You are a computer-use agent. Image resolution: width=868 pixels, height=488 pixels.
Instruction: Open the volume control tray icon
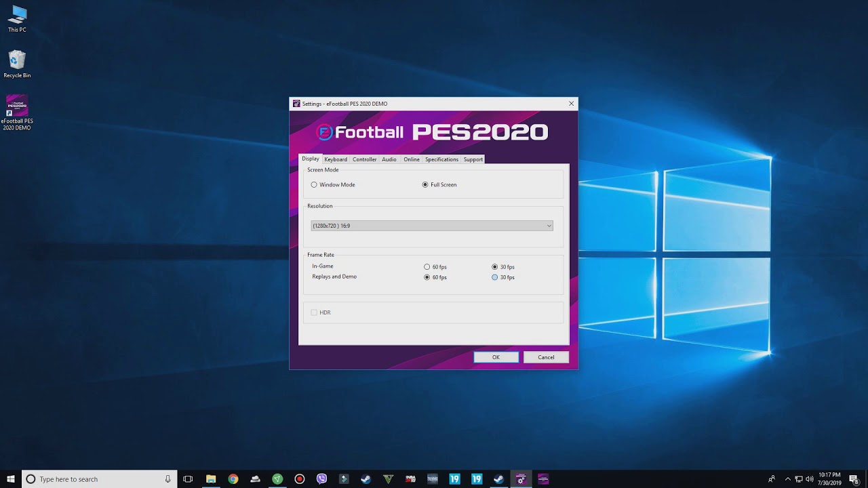(x=810, y=479)
